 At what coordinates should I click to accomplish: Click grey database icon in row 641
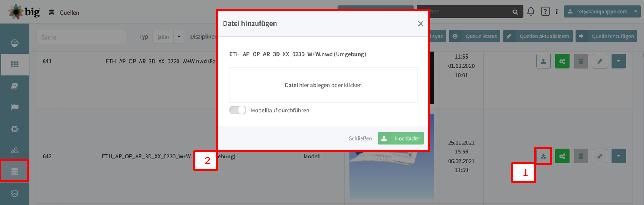pyautogui.click(x=581, y=61)
